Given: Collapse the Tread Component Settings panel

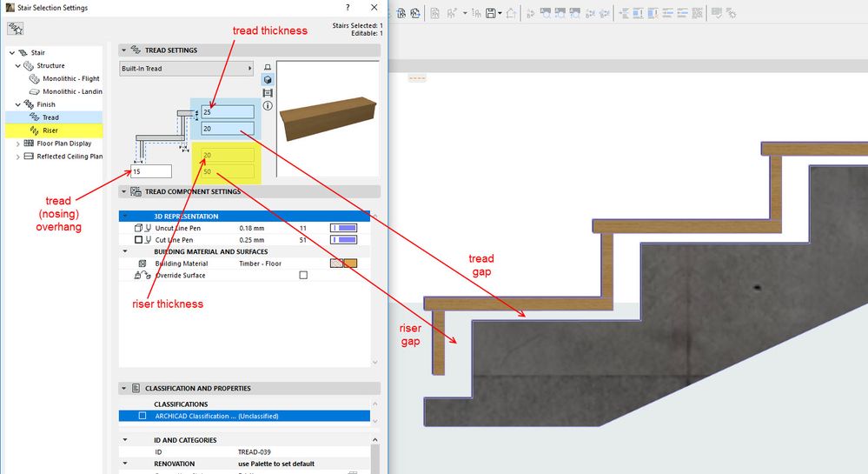Looking at the screenshot, I should pyautogui.click(x=124, y=191).
